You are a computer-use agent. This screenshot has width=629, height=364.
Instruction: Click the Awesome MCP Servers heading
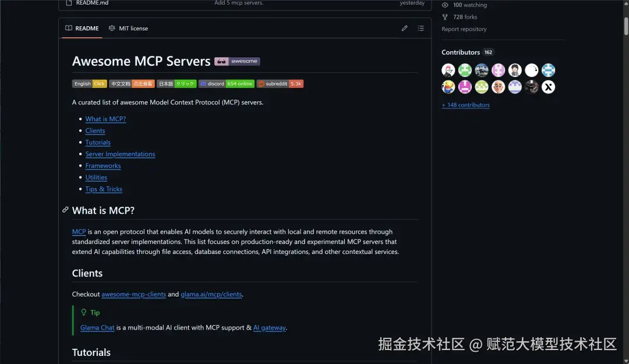pyautogui.click(x=141, y=61)
